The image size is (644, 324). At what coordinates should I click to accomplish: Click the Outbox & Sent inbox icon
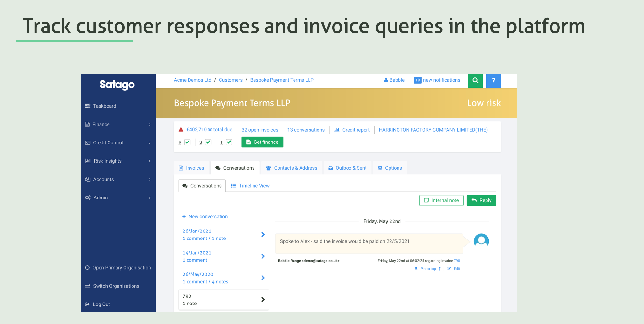pos(331,168)
